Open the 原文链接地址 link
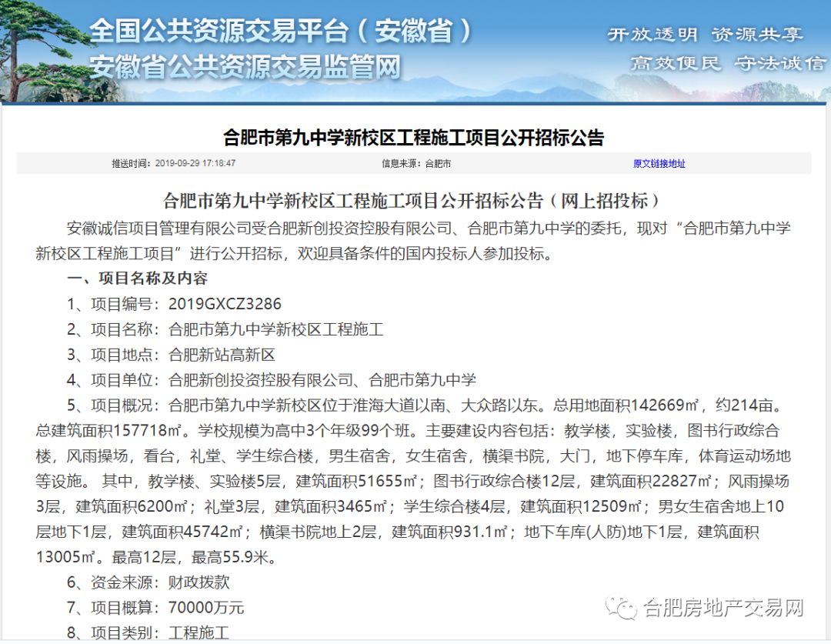This screenshot has width=831, height=644. pyautogui.click(x=659, y=164)
